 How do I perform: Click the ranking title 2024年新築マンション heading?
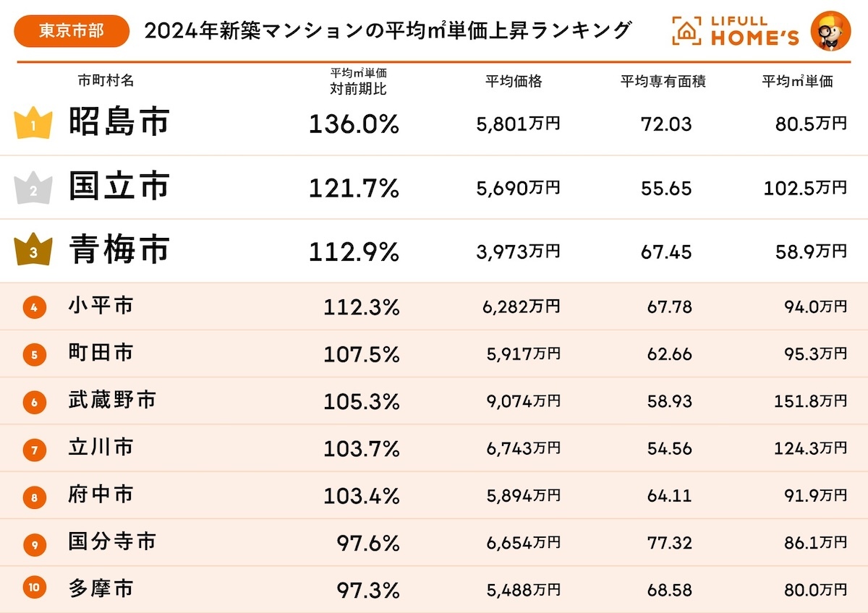click(388, 31)
